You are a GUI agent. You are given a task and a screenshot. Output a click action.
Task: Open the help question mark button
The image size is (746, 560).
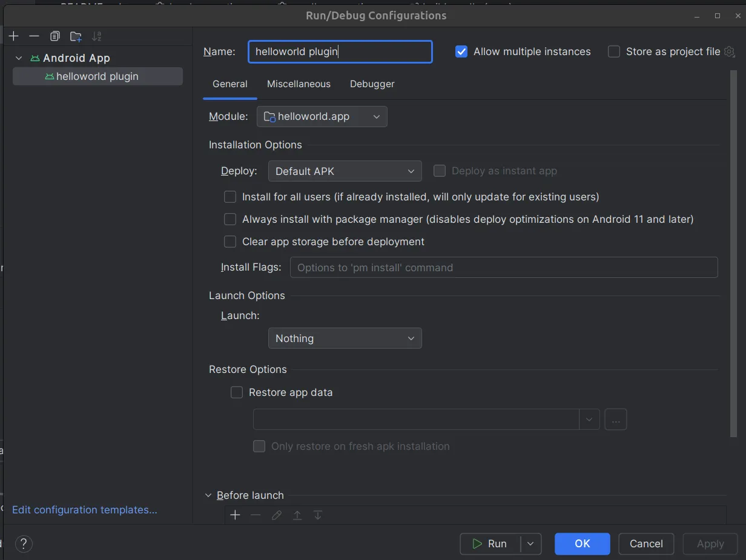[x=24, y=544]
